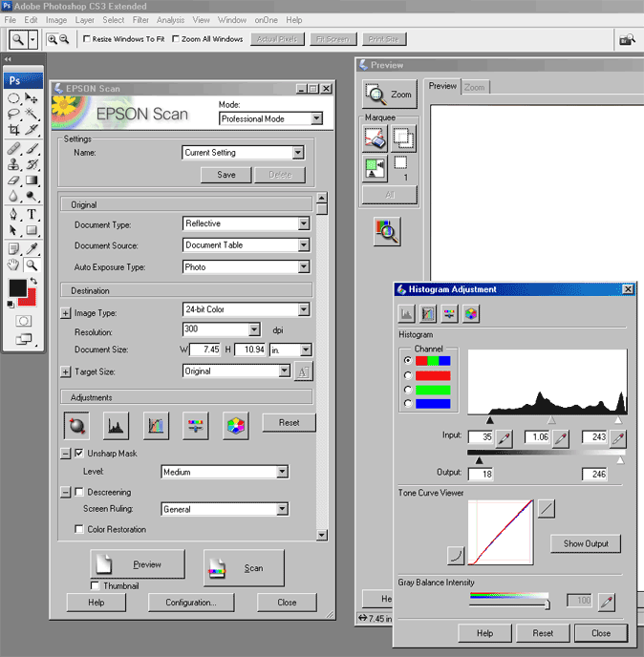This screenshot has width=644, height=657.
Task: Select the Eraser tool
Action: click(x=13, y=180)
